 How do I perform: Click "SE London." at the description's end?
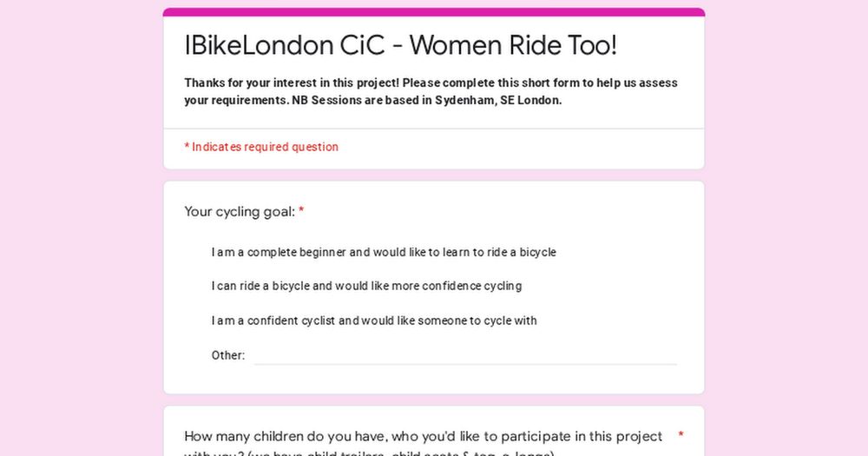coord(531,100)
